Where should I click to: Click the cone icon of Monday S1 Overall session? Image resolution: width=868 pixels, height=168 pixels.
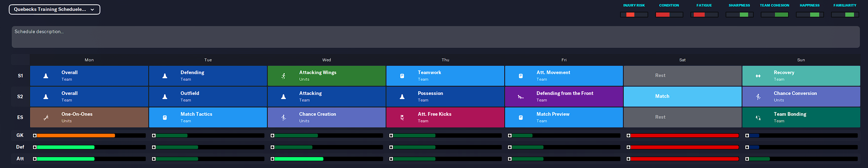click(46, 76)
